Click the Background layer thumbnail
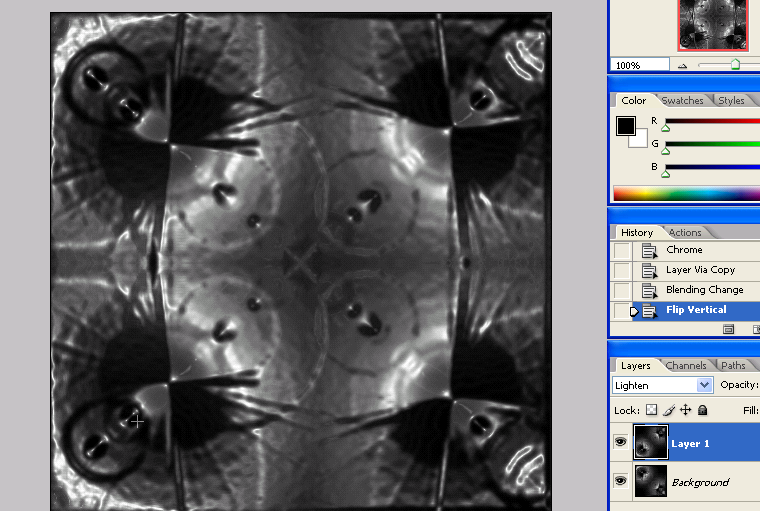The height and width of the screenshot is (511, 760). 650,481
